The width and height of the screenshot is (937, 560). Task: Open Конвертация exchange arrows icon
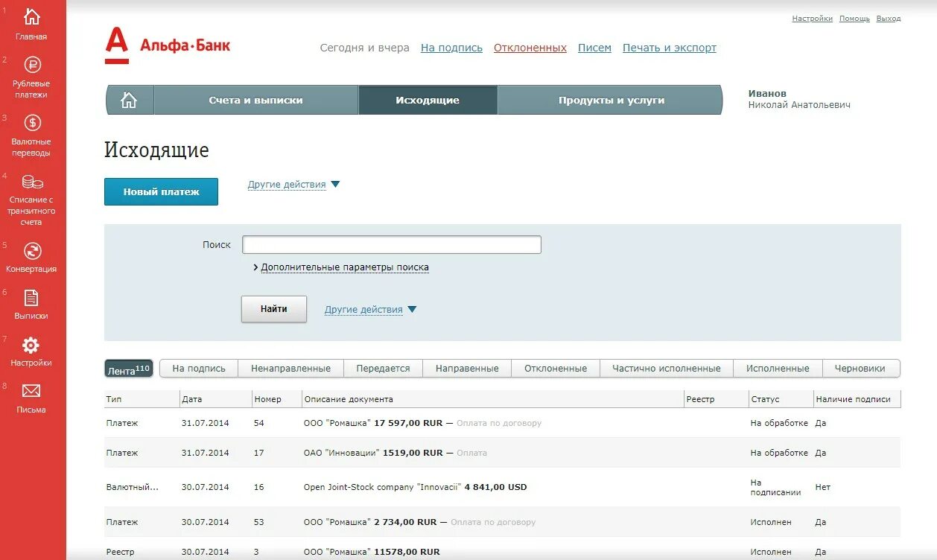tap(32, 251)
